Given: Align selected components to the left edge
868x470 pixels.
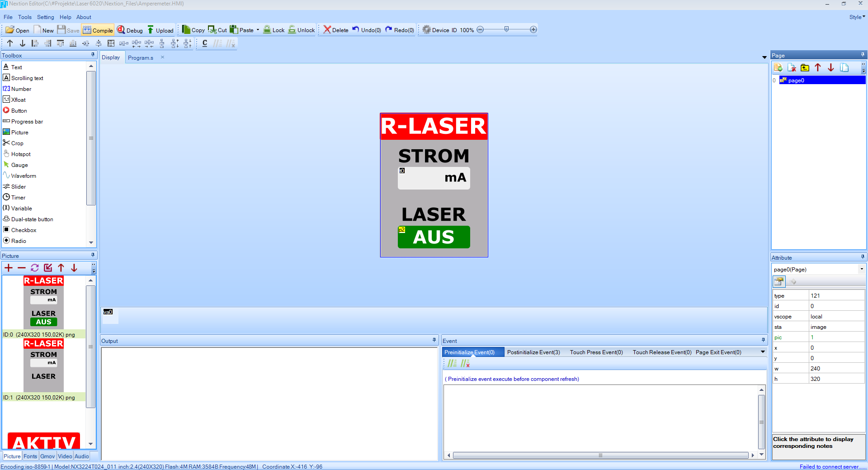Looking at the screenshot, I should (x=35, y=43).
